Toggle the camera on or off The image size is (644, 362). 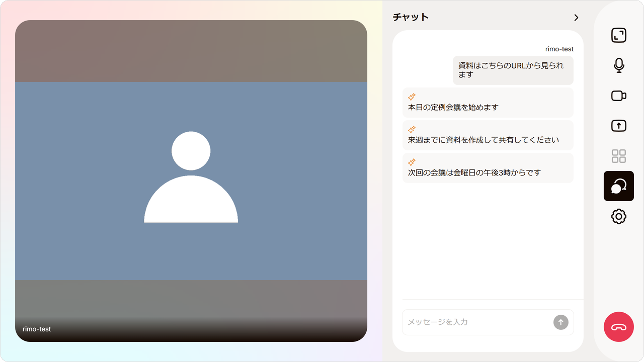[618, 96]
